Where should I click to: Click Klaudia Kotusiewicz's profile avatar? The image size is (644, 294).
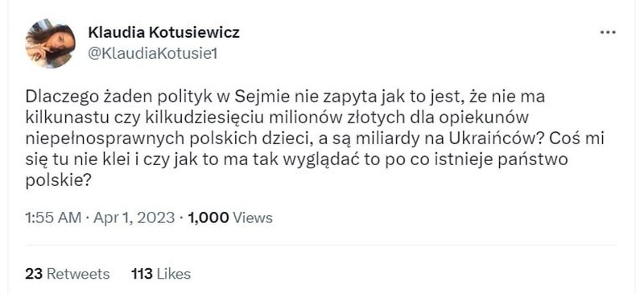click(50, 43)
